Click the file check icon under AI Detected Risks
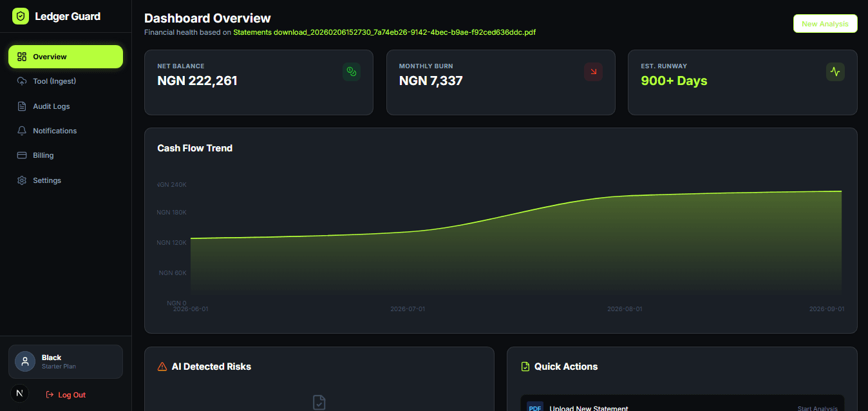868x411 pixels. click(x=319, y=403)
